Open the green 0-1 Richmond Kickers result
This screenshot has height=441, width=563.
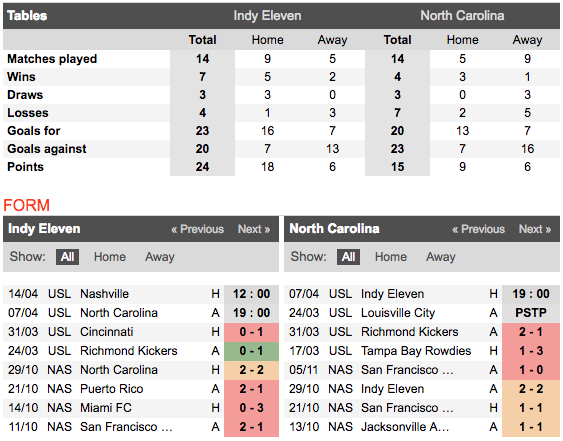tap(251, 351)
